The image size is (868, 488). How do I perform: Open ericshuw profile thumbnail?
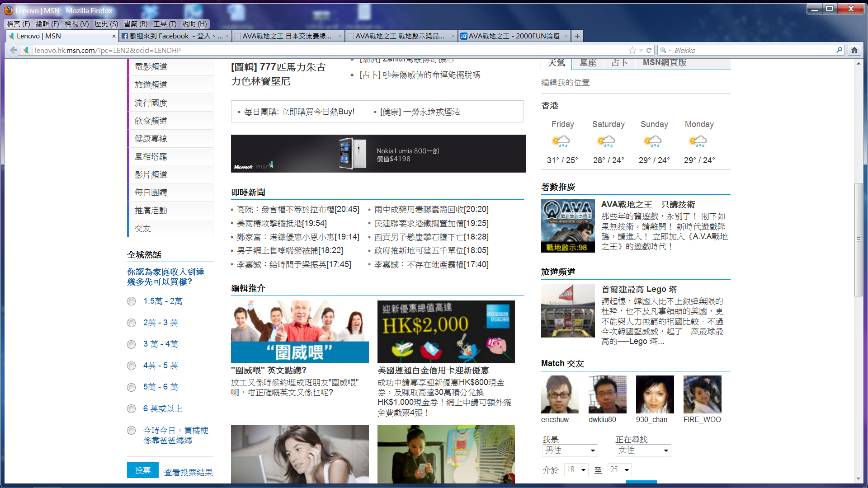coord(560,394)
